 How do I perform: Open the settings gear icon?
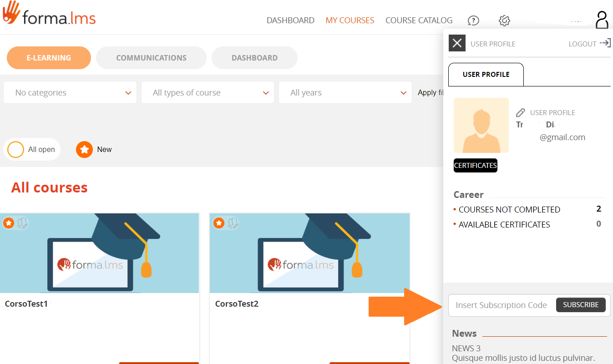point(504,20)
